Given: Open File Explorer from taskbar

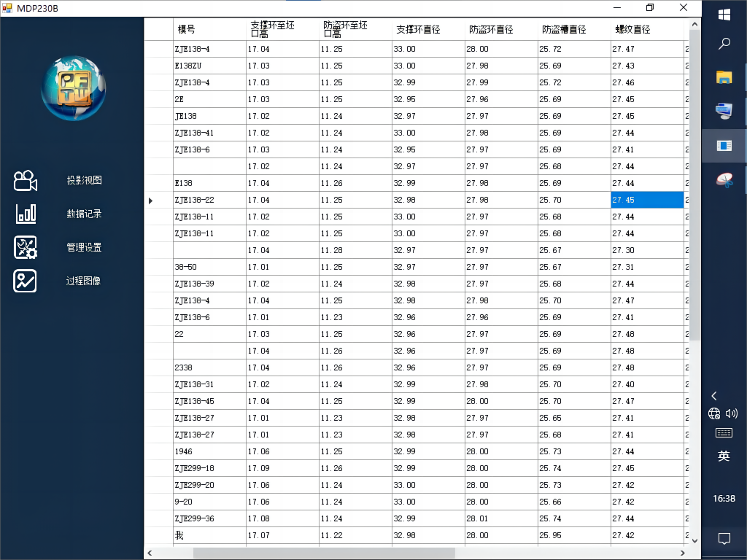Looking at the screenshot, I should click(724, 77).
